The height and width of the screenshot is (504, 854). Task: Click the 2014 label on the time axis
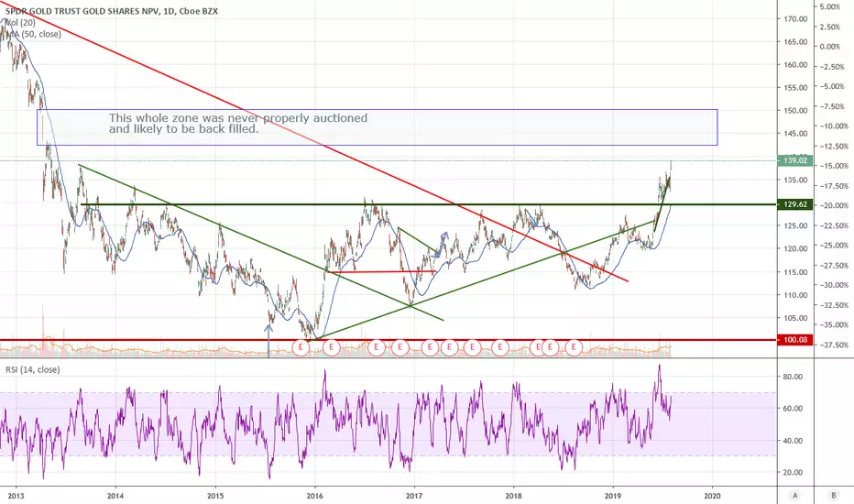pyautogui.click(x=115, y=495)
